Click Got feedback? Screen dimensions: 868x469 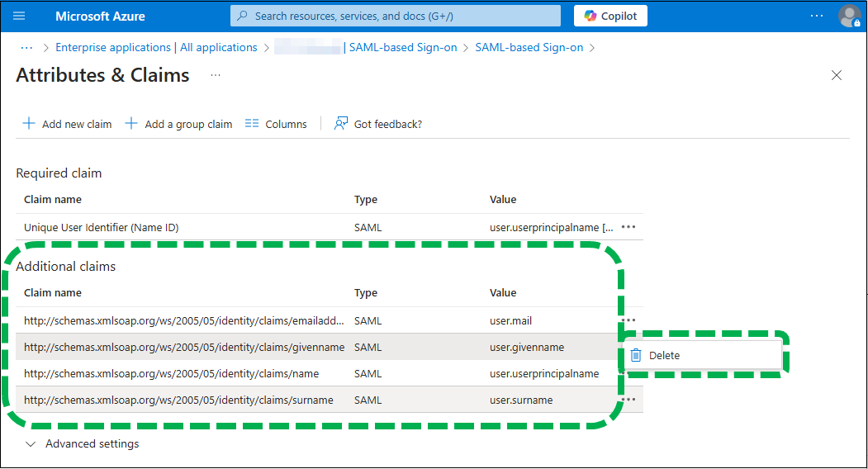(377, 124)
